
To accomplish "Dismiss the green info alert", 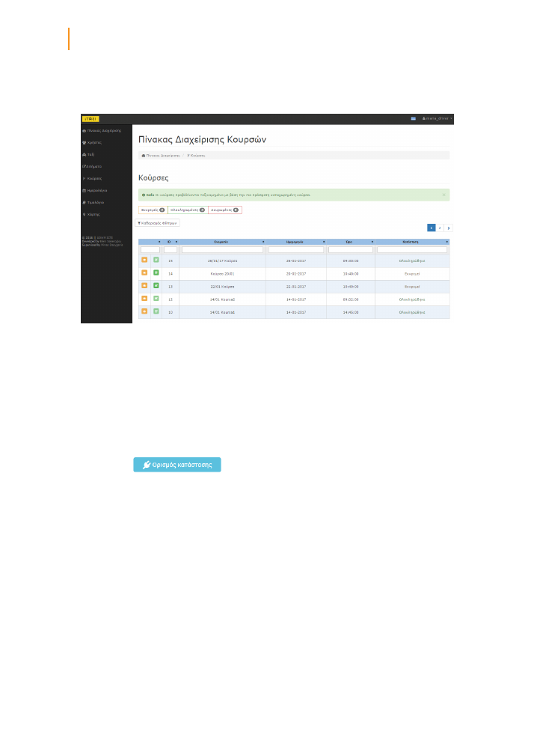I will click(x=444, y=195).
